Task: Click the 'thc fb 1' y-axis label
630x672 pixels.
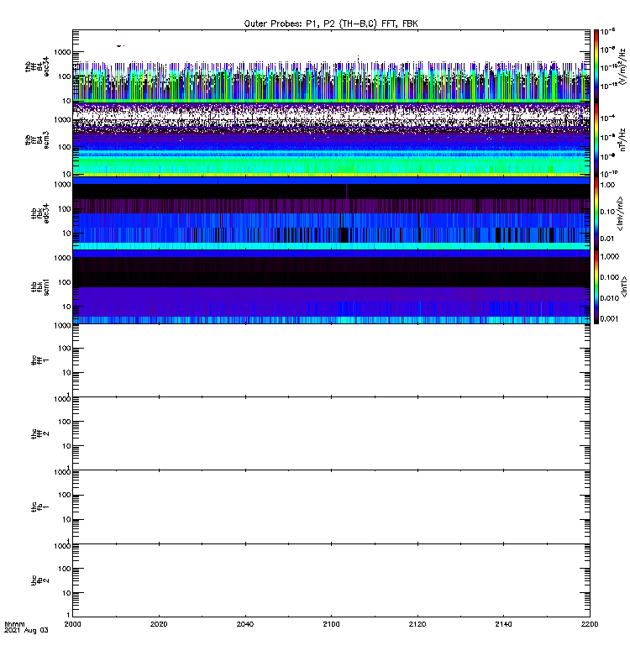Action: [x=40, y=507]
